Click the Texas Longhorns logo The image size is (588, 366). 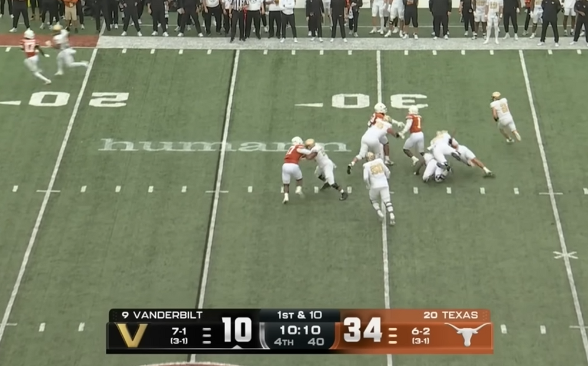click(x=467, y=334)
